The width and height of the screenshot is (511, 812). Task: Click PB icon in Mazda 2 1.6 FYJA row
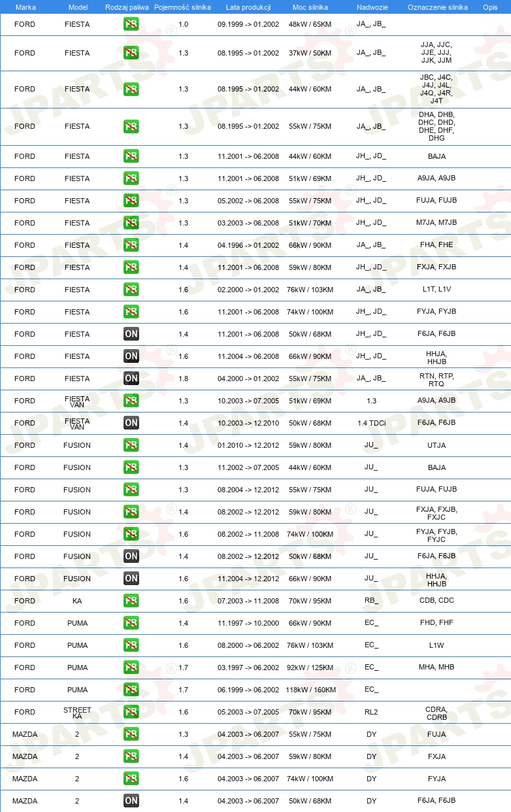131,779
